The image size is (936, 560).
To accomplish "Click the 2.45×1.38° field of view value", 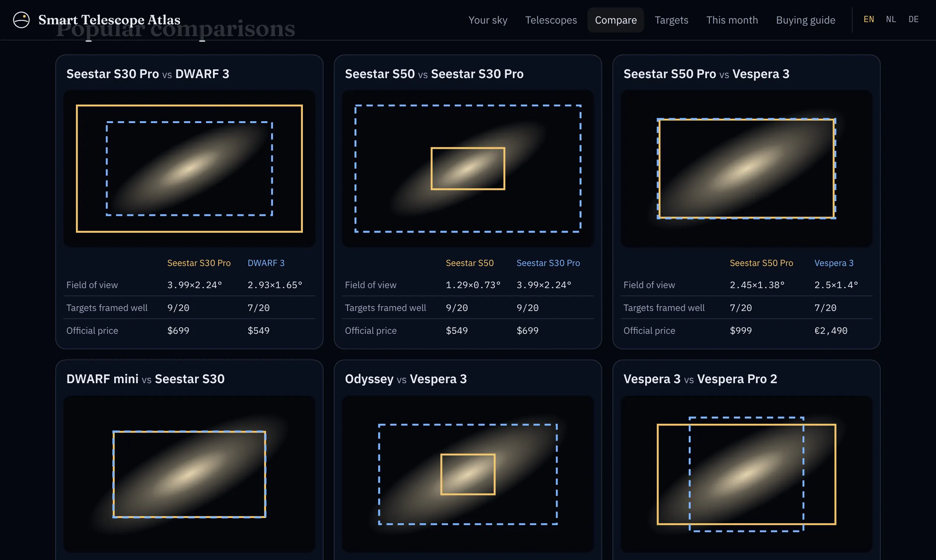I will pos(757,285).
